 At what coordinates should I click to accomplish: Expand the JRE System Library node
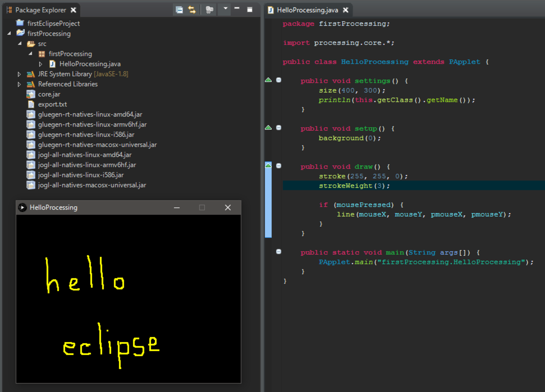[19, 74]
